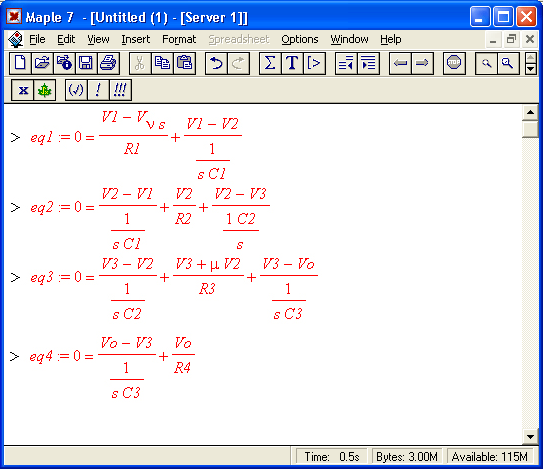Click the vertical scrollbar down arrow

[x=530, y=436]
